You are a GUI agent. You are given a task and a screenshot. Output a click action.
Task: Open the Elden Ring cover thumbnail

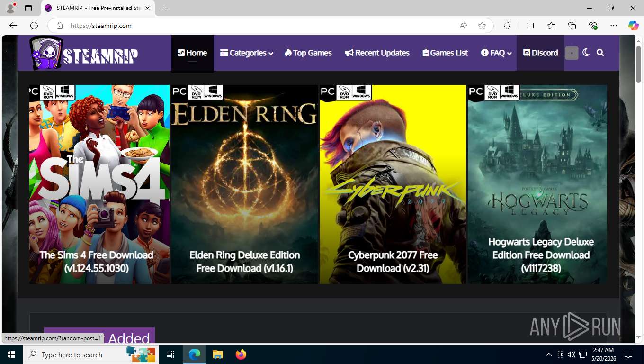(x=244, y=184)
